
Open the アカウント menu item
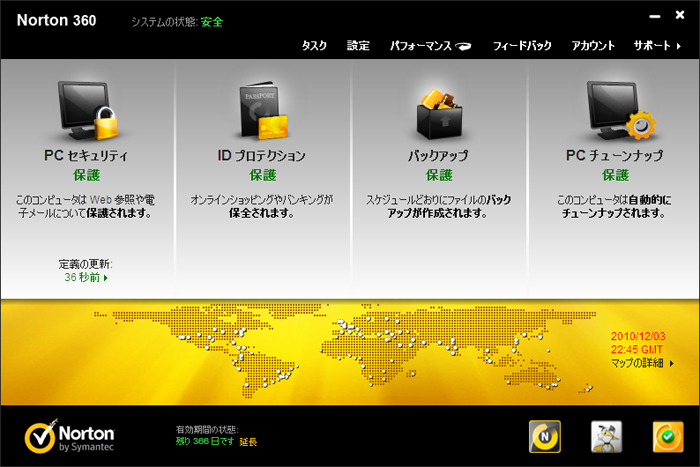[x=593, y=46]
